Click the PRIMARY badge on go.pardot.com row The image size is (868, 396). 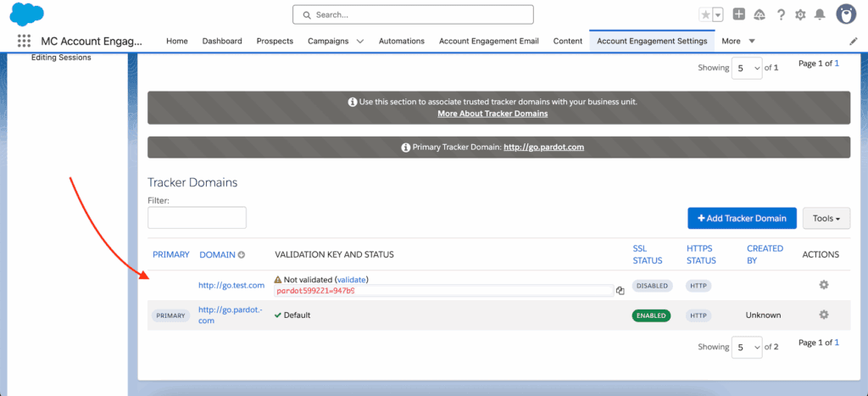point(170,315)
